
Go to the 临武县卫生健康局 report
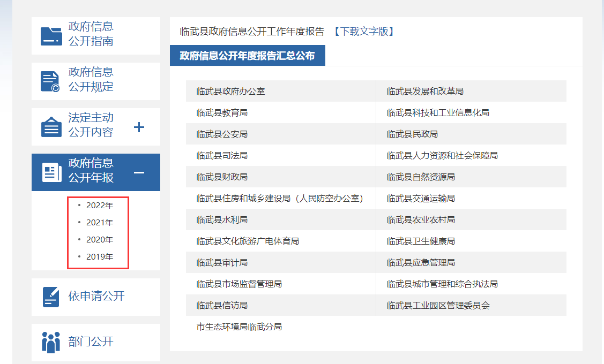pyautogui.click(x=421, y=241)
